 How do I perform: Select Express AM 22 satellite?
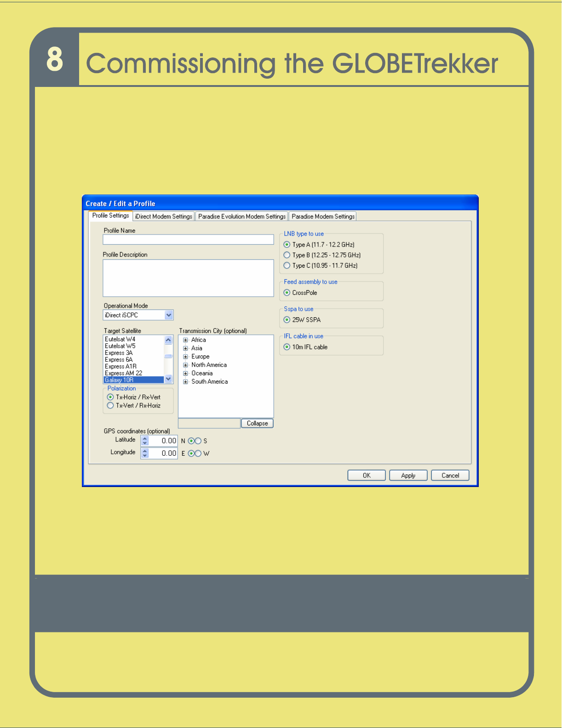(133, 373)
